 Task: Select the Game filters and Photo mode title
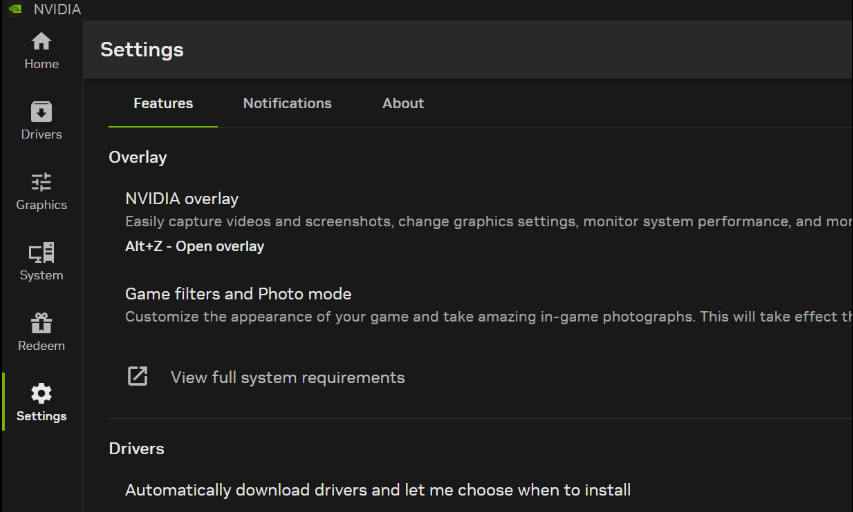tap(238, 294)
